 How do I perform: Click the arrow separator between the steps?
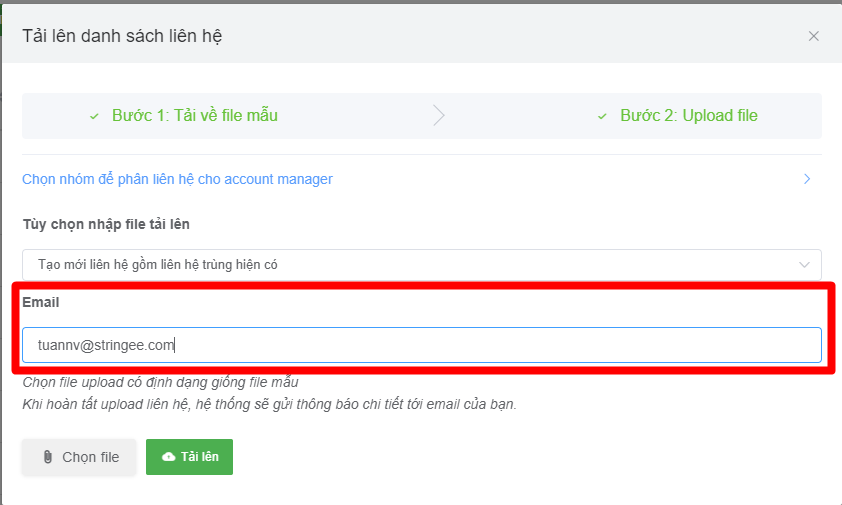[438, 116]
